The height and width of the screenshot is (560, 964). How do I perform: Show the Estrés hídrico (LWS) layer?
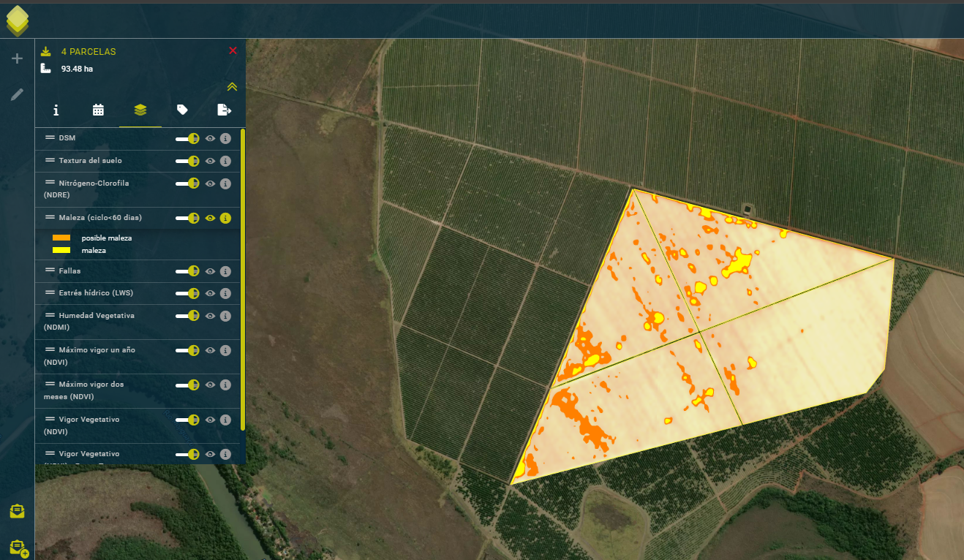coord(210,293)
